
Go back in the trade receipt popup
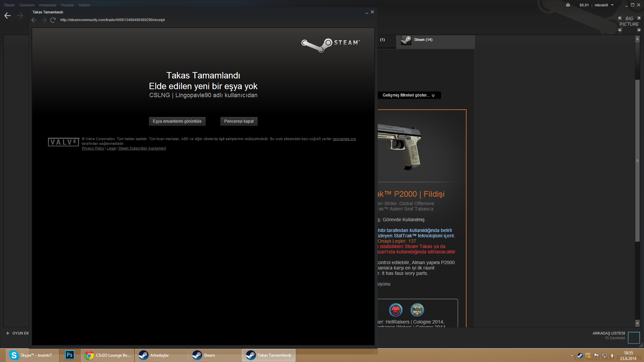point(34,20)
